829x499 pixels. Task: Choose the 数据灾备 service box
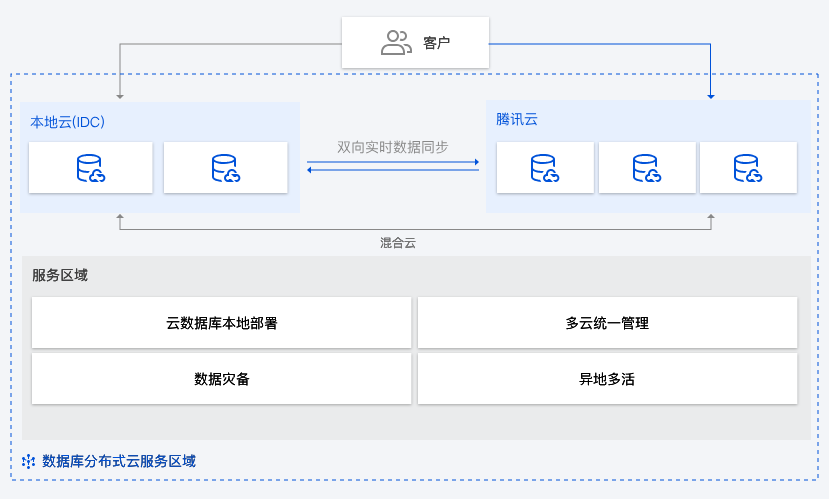(x=222, y=379)
